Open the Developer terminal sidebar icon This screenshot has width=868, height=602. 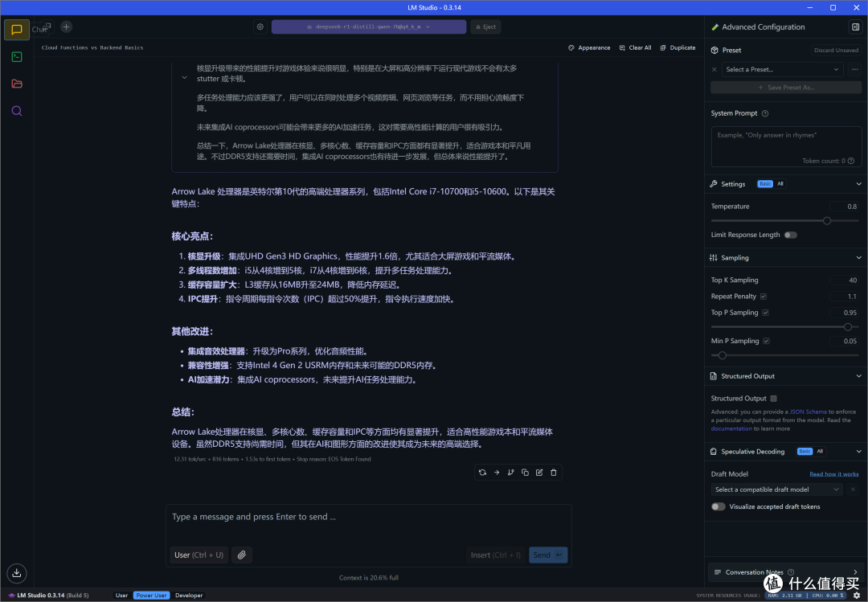pyautogui.click(x=17, y=56)
